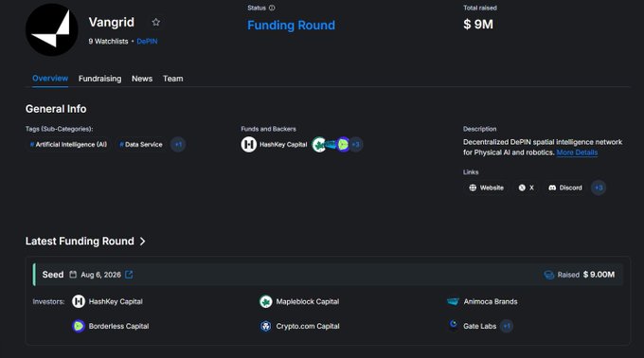Open Gate Labs investor name
This screenshot has height=358, width=644.
pos(480,326)
